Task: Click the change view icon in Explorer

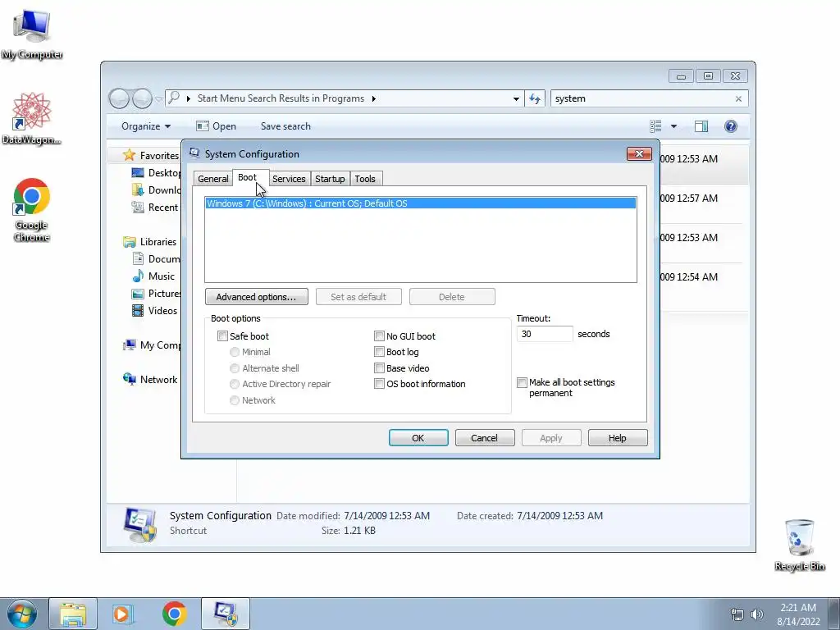Action: tap(655, 126)
